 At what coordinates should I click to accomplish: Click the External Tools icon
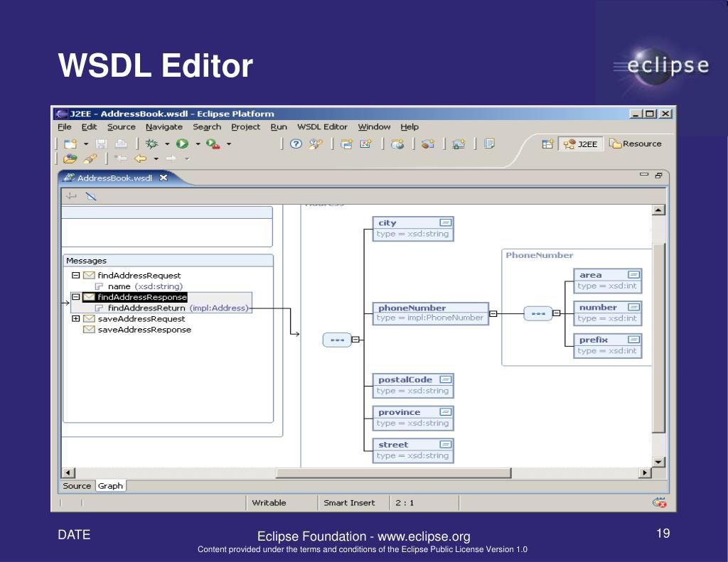click(x=213, y=144)
